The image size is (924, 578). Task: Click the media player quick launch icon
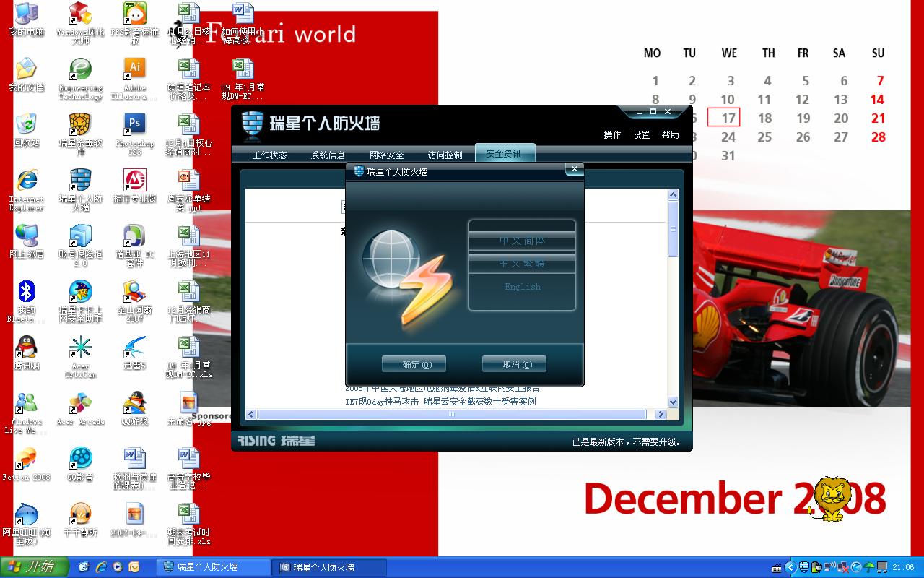117,567
